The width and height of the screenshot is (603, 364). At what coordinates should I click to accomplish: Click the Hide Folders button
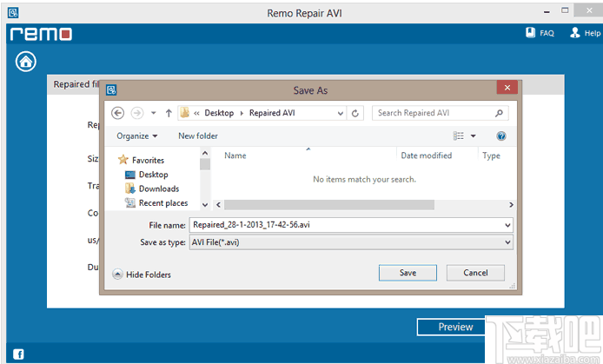[142, 275]
